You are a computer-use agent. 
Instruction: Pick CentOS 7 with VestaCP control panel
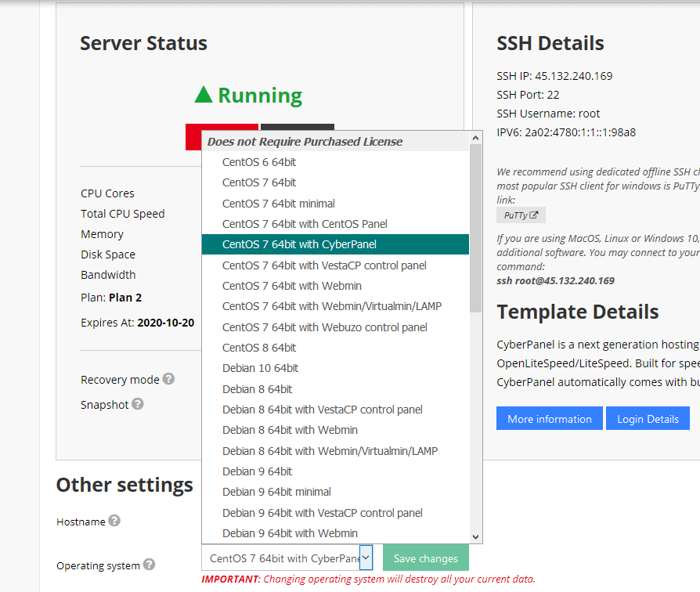pyautogui.click(x=335, y=265)
